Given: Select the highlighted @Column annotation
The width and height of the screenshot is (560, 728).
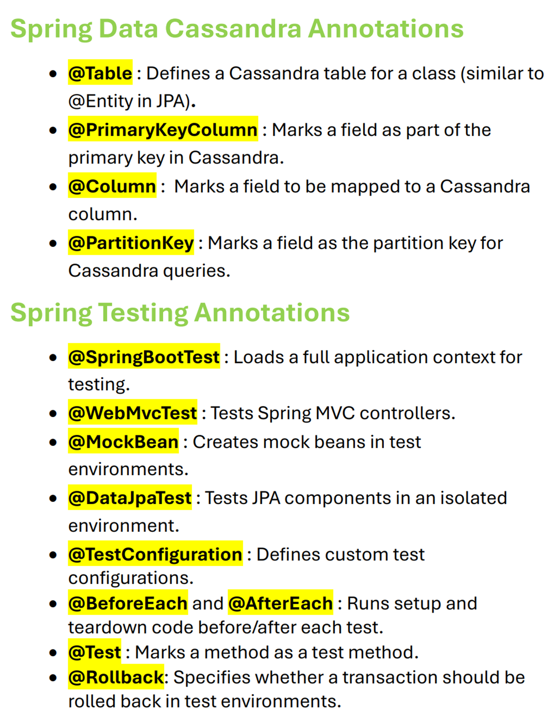Looking at the screenshot, I should 112,186.
